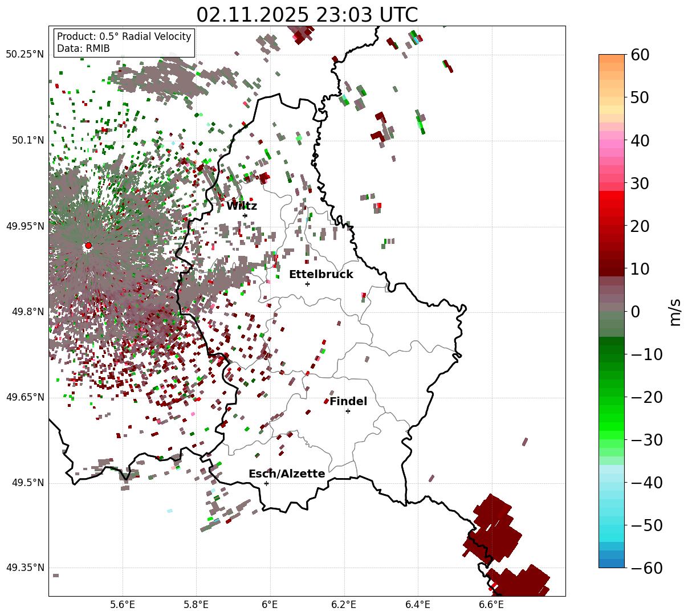
Task: Click the 49.95°N latitude label
Action: tap(25, 226)
